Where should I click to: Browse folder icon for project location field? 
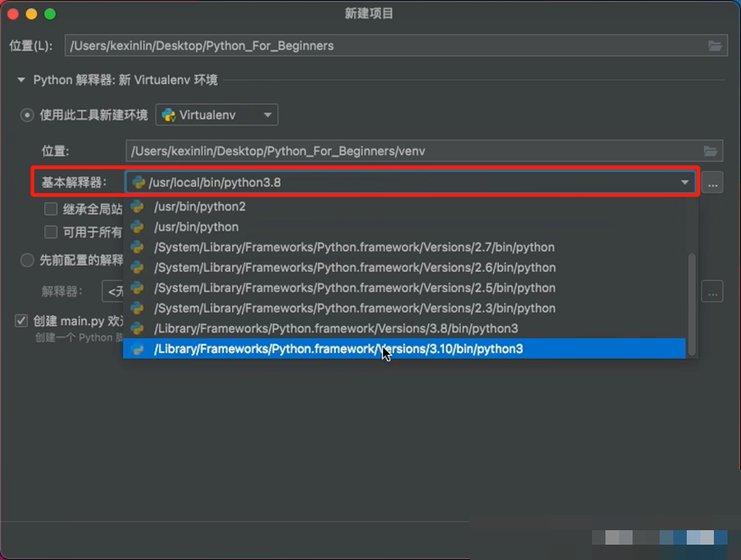[715, 46]
